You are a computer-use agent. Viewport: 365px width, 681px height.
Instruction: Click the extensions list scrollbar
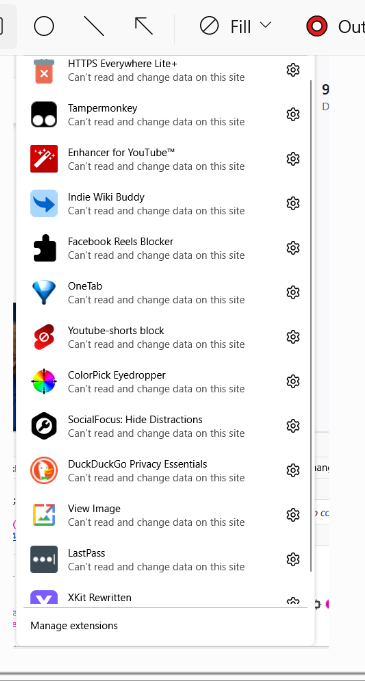coord(311,326)
